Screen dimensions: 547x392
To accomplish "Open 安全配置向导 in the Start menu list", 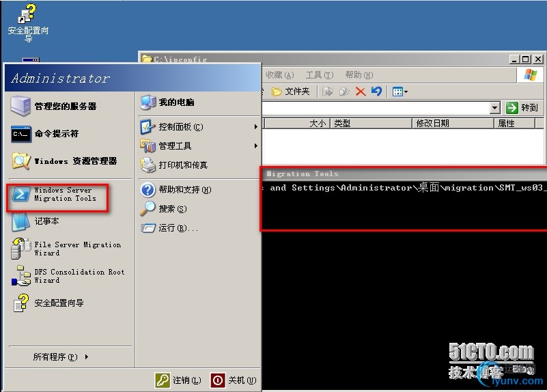I will (48, 303).
